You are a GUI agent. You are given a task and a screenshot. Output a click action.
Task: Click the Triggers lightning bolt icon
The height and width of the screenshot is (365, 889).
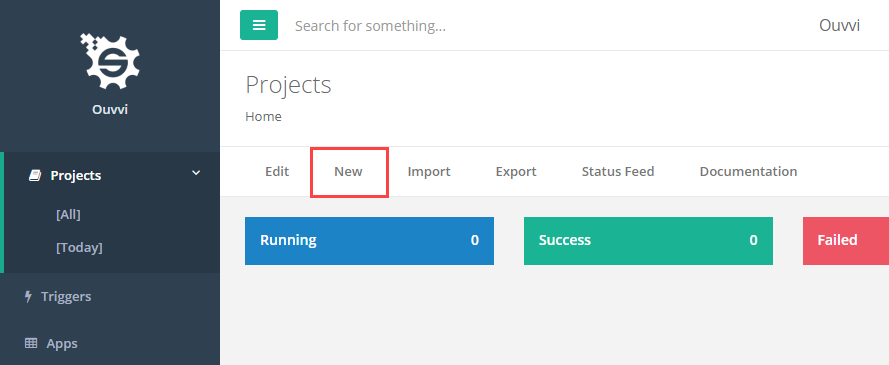pyautogui.click(x=28, y=296)
